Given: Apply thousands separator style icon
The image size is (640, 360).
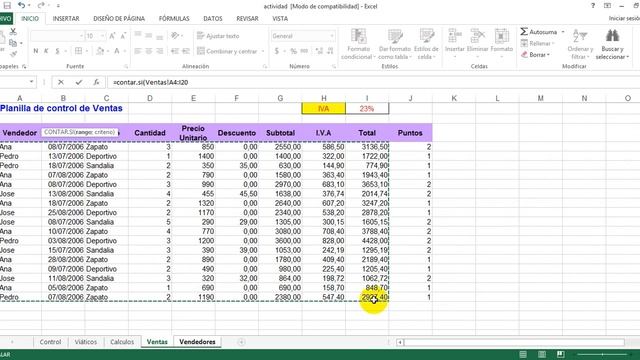Looking at the screenshot, I should pyautogui.click(x=304, y=51).
